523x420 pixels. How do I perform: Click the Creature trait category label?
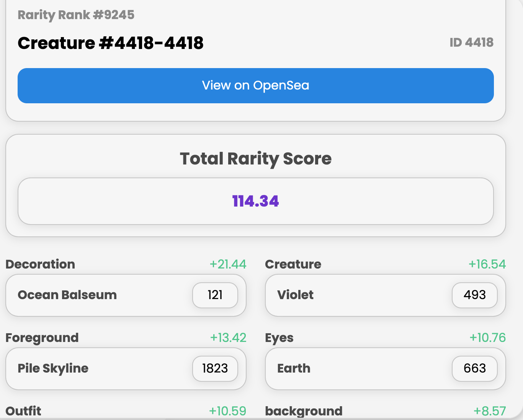click(x=293, y=264)
